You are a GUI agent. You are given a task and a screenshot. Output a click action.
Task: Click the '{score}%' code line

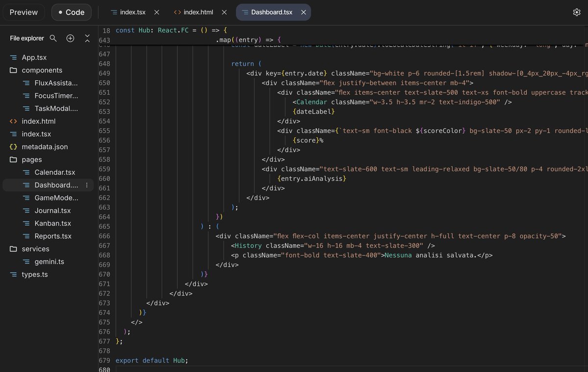pos(308,140)
